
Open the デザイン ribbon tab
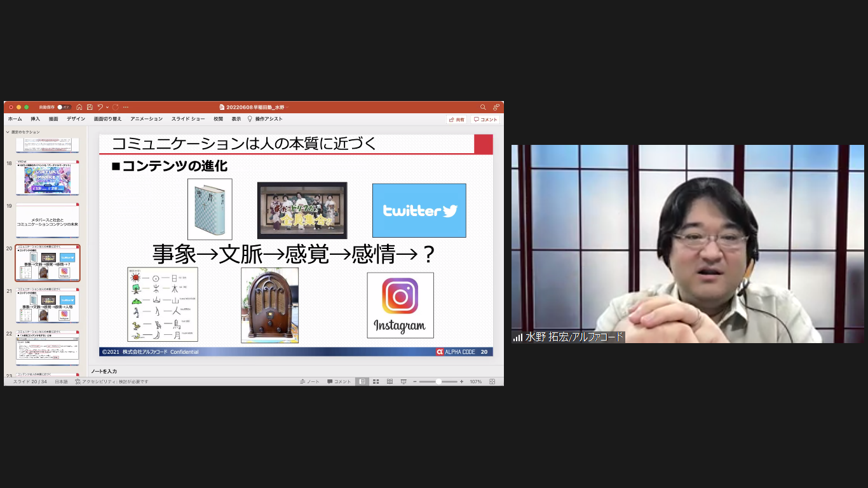point(76,119)
